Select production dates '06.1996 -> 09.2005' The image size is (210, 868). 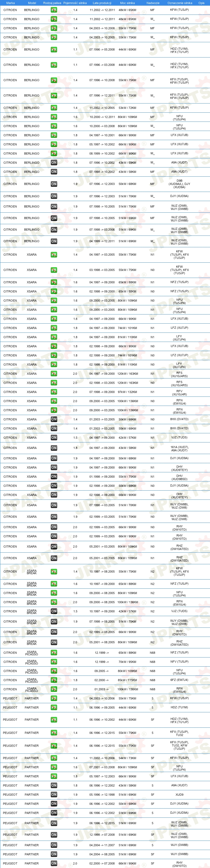[102, 707]
